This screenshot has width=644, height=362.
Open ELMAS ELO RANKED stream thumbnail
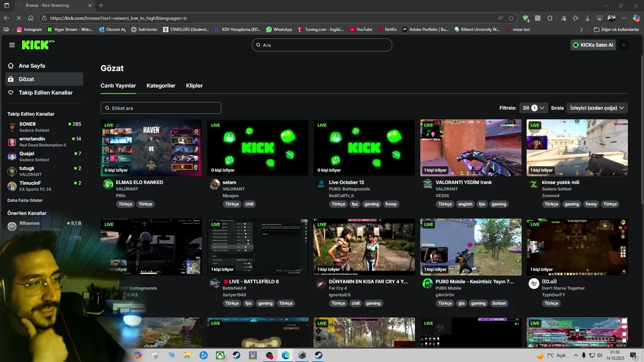pyautogui.click(x=151, y=148)
